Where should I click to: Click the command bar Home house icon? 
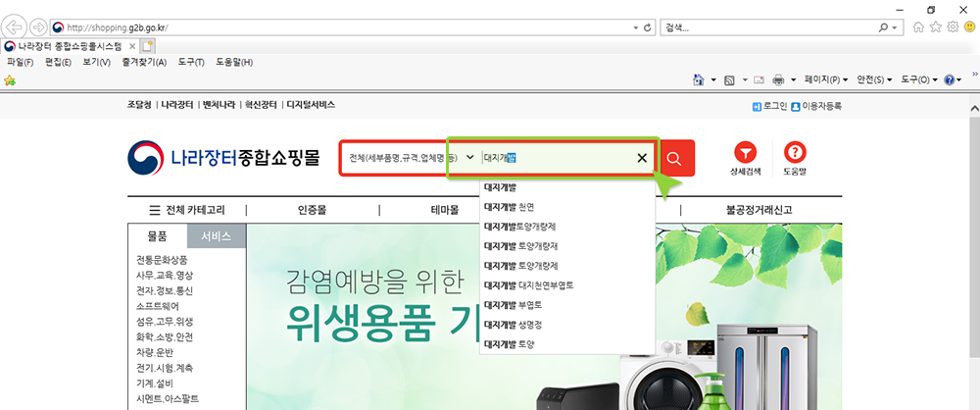700,80
